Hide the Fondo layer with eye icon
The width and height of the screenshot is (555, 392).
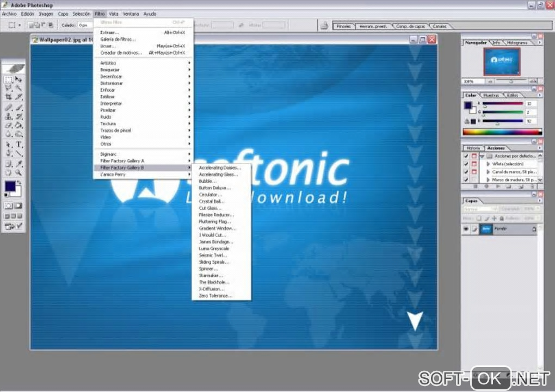pyautogui.click(x=466, y=229)
